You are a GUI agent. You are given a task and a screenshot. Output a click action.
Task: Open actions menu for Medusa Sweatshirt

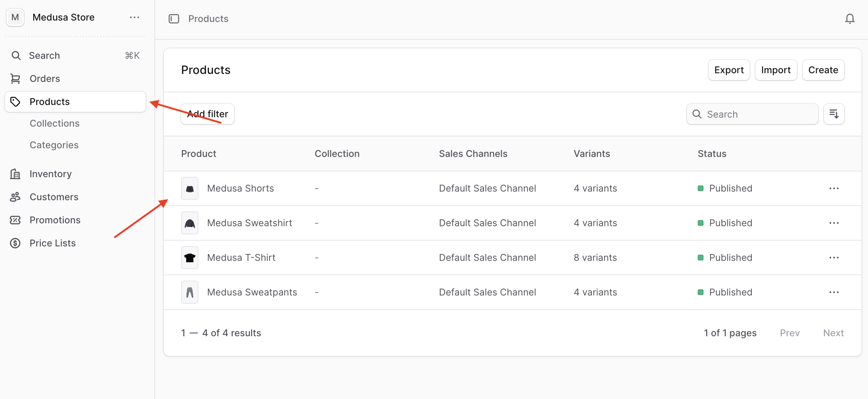(834, 223)
